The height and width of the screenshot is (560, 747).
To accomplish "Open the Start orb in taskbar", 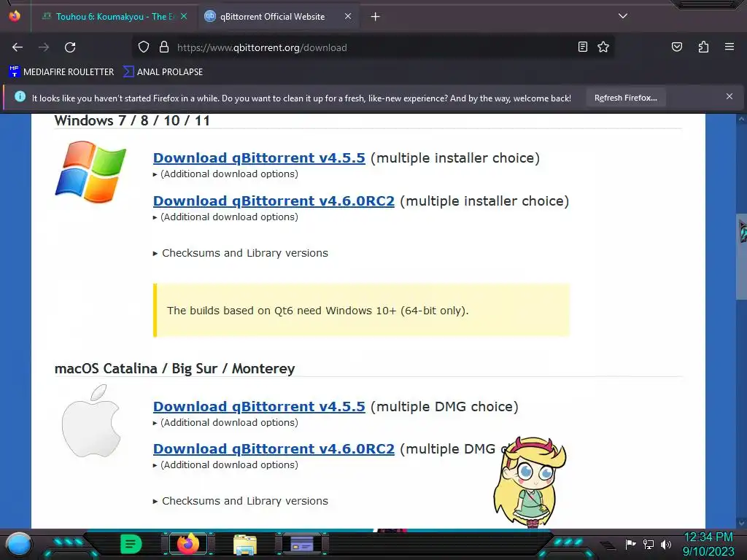I will (19, 544).
